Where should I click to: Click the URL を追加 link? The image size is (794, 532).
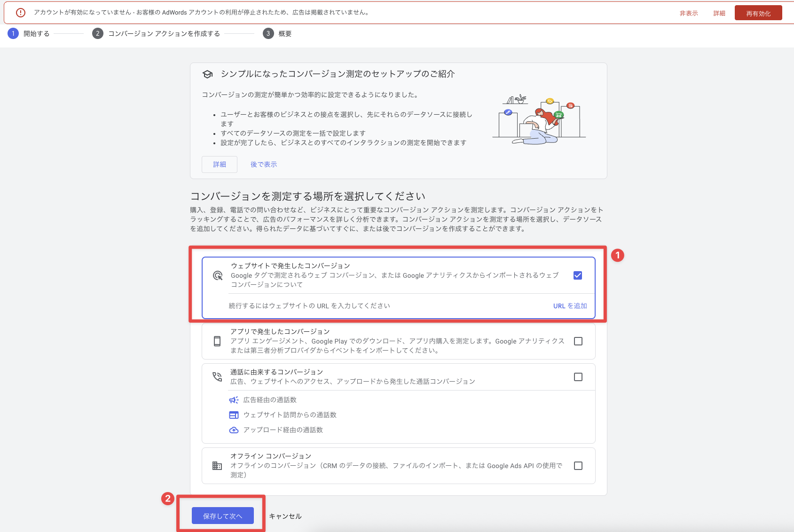click(x=570, y=306)
